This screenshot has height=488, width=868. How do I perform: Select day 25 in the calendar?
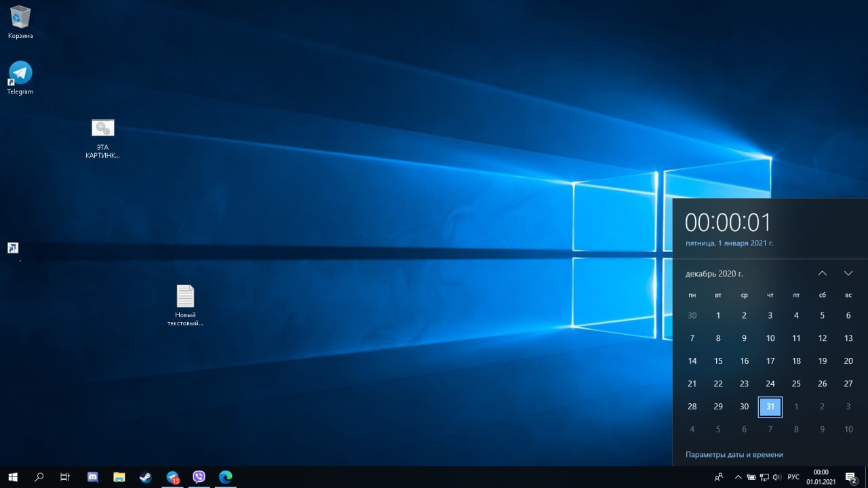tap(796, 384)
